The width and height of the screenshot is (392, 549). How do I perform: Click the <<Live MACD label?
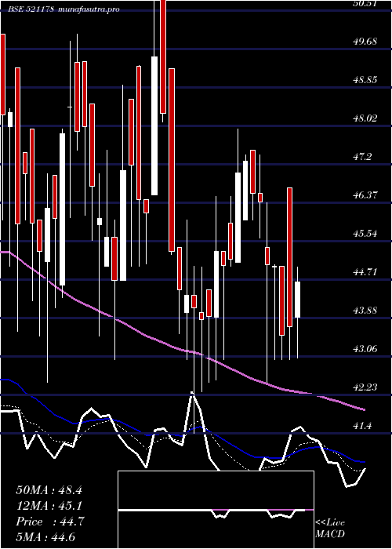(x=330, y=529)
